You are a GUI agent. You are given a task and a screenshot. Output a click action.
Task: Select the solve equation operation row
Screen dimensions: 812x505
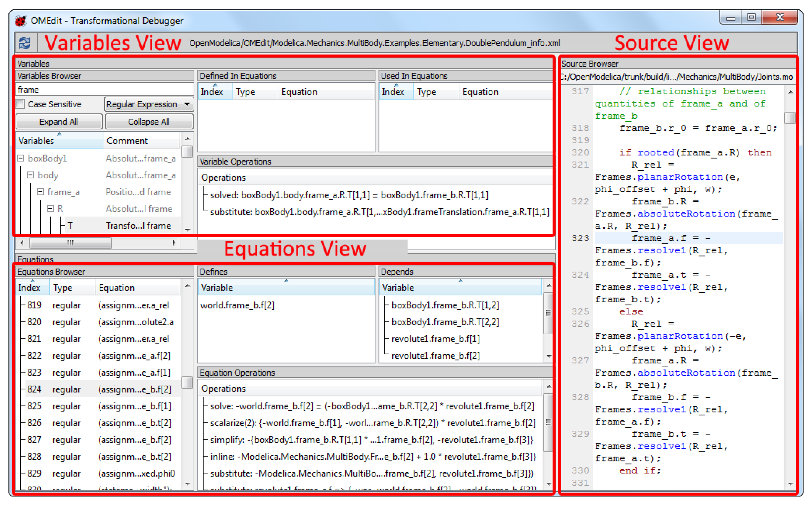pyautogui.click(x=372, y=406)
